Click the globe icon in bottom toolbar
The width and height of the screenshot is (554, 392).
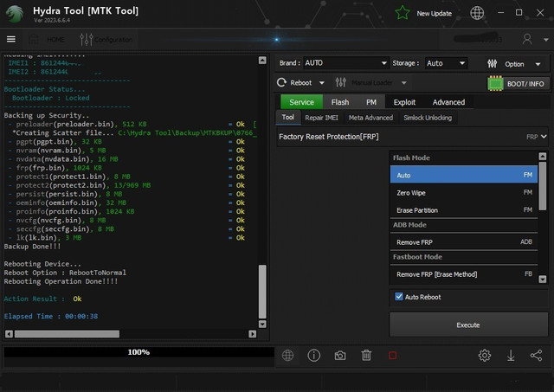(x=287, y=356)
